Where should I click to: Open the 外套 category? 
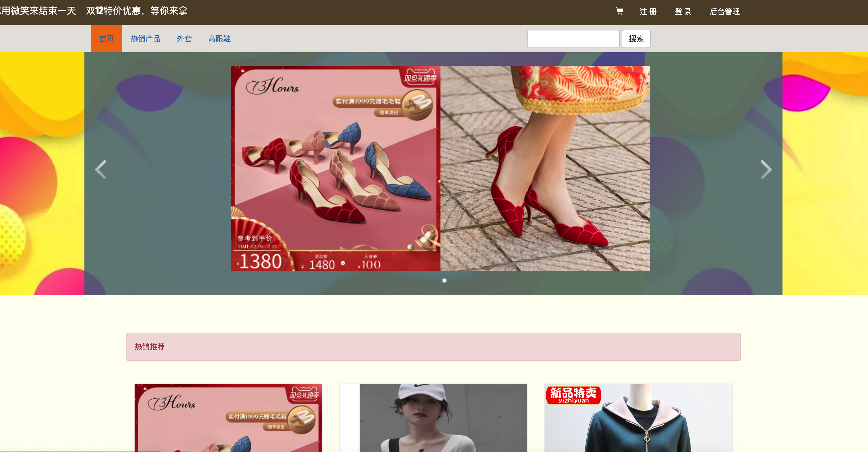[x=184, y=39]
